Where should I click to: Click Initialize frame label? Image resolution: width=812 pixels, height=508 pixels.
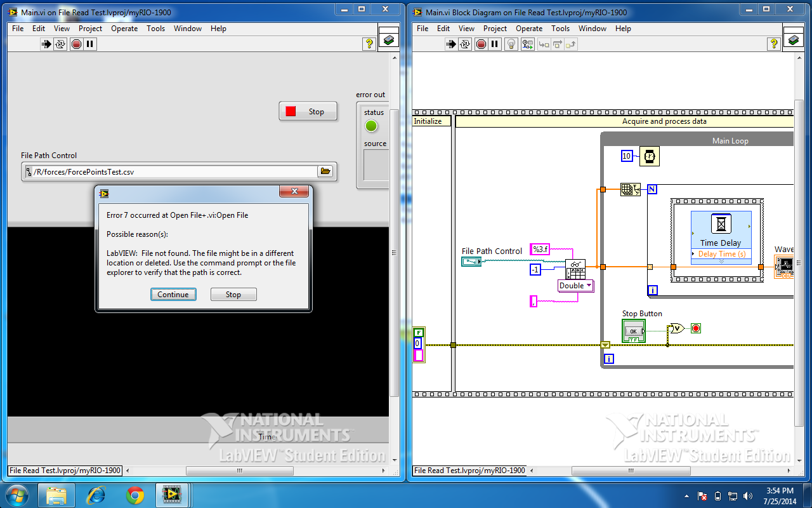tap(428, 121)
